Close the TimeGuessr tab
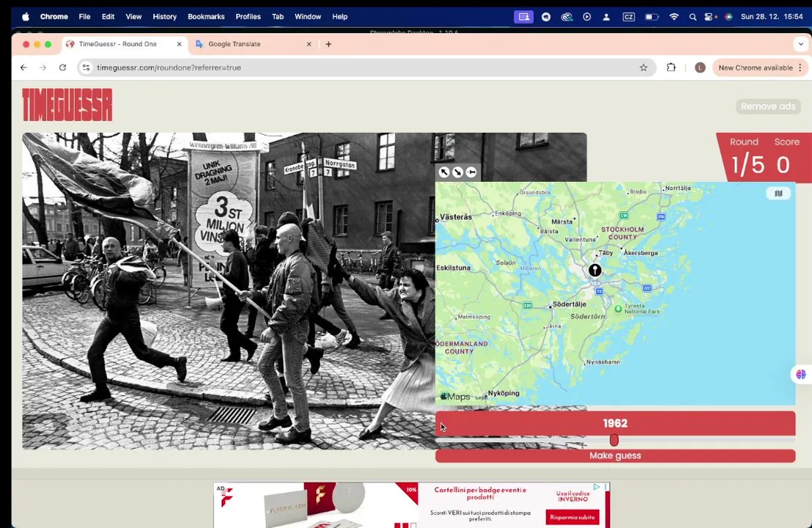This screenshot has width=812, height=528. pos(179,44)
